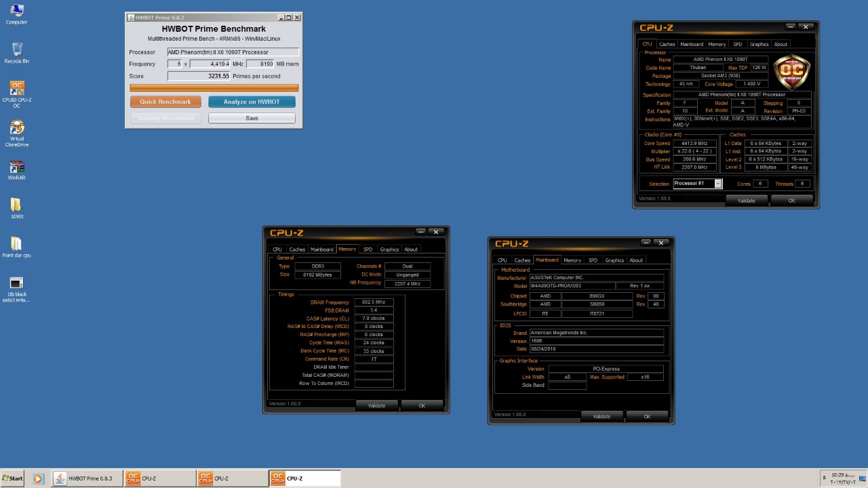Screen dimensions: 868x488
Task: Click the 890GX chipset value
Action: (597, 296)
